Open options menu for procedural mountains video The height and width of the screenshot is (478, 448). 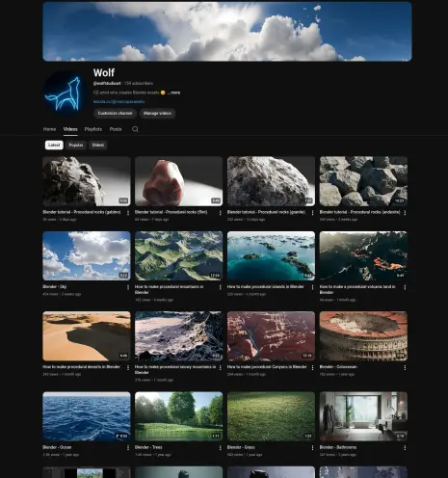[220, 287]
